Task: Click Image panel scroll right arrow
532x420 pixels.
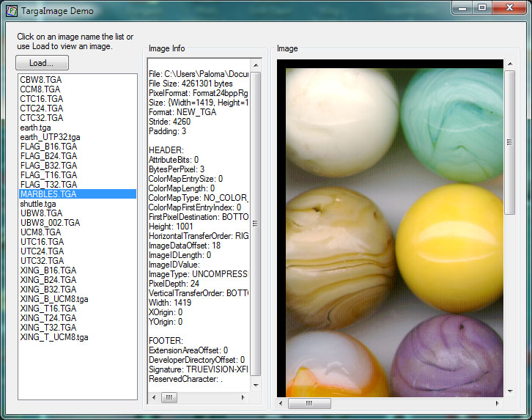Action: pyautogui.click(x=497, y=403)
